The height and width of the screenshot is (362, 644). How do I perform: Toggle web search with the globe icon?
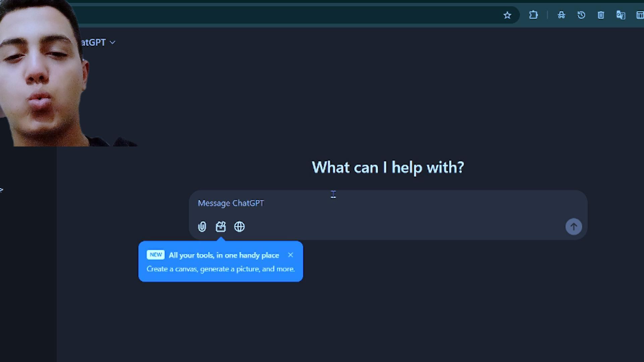pyautogui.click(x=239, y=227)
